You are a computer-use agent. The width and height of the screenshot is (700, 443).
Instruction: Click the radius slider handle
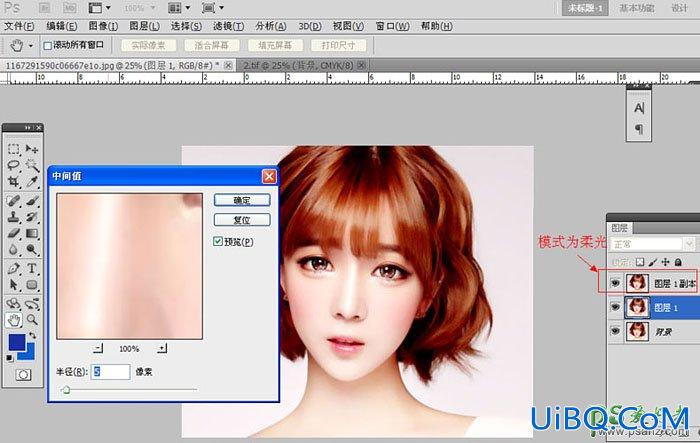66,390
